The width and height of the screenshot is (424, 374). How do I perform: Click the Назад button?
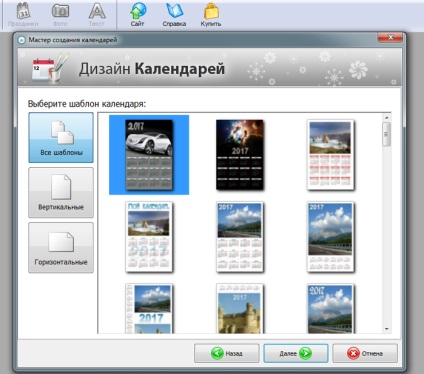(227, 353)
